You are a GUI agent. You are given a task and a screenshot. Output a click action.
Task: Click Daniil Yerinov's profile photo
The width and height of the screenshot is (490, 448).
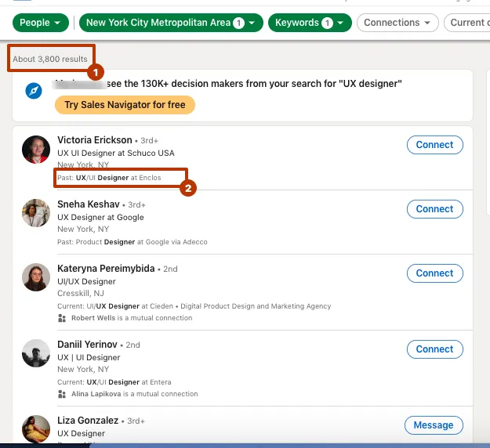click(36, 353)
